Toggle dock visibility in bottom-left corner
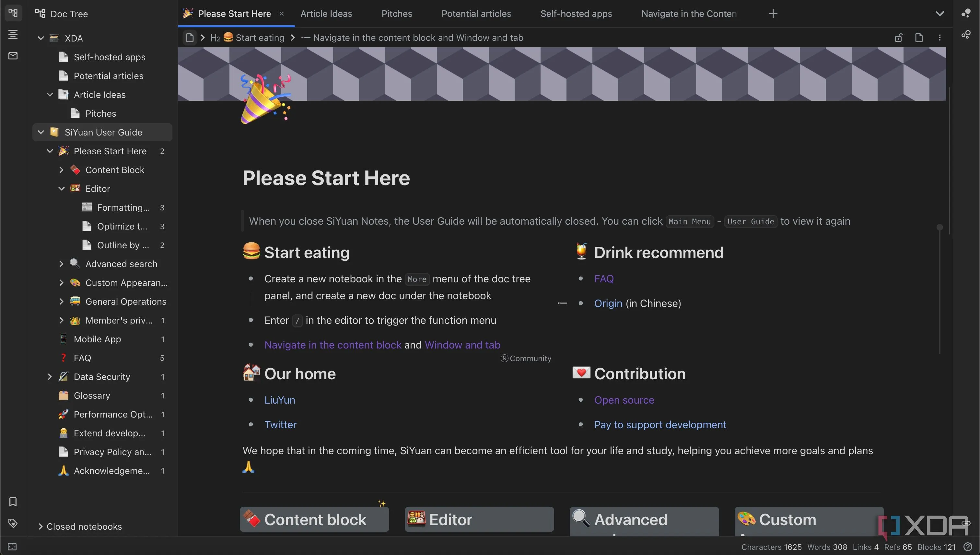The width and height of the screenshot is (980, 555). pyautogui.click(x=12, y=547)
